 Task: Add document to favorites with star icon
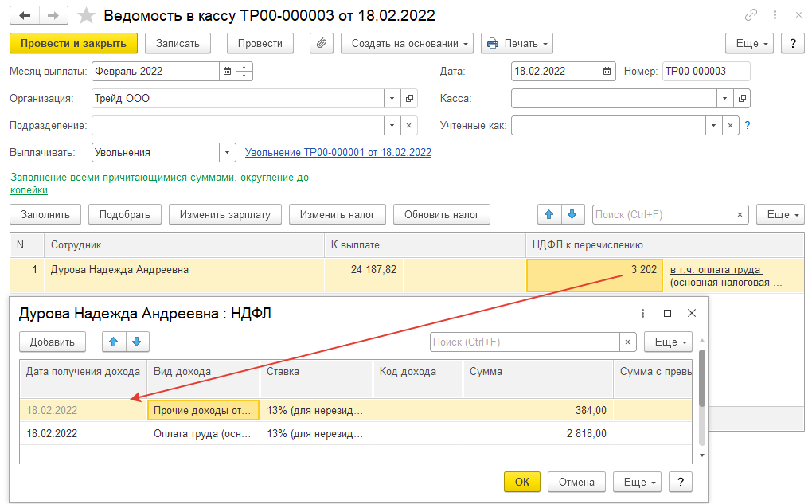click(x=86, y=16)
